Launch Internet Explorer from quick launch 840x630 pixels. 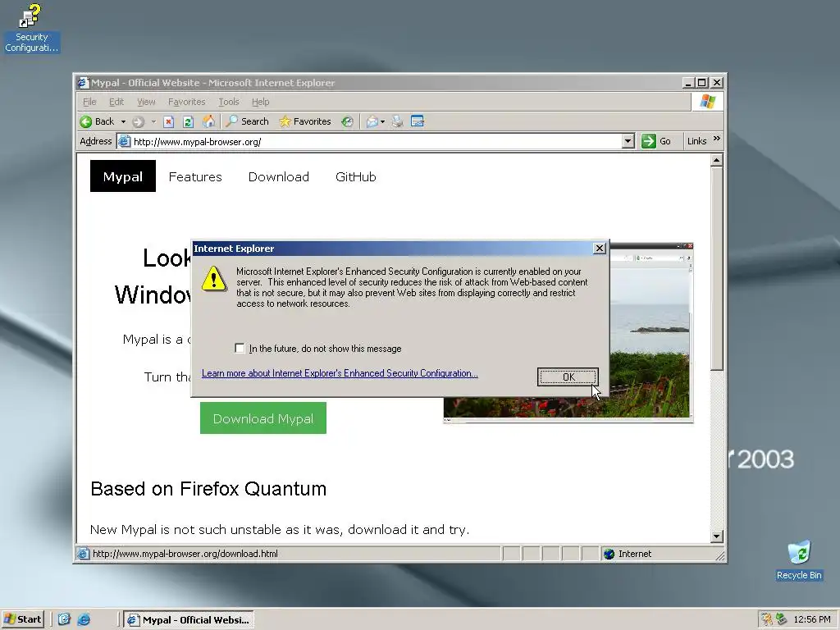84,619
